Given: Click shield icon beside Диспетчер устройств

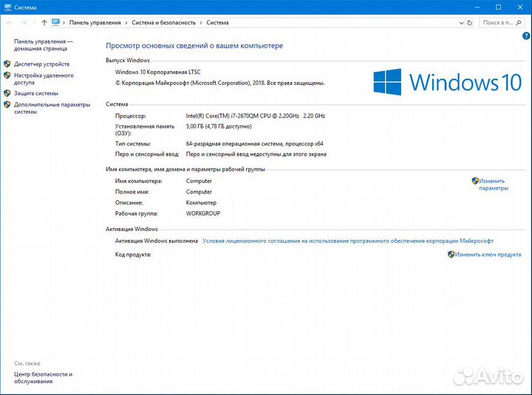Looking at the screenshot, I should [x=7, y=63].
